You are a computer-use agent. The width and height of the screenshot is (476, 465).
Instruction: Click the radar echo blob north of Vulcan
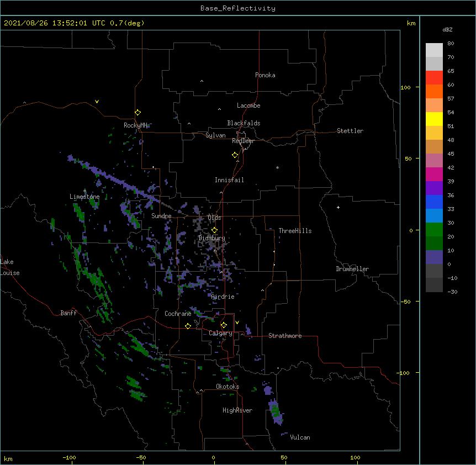click(x=276, y=412)
